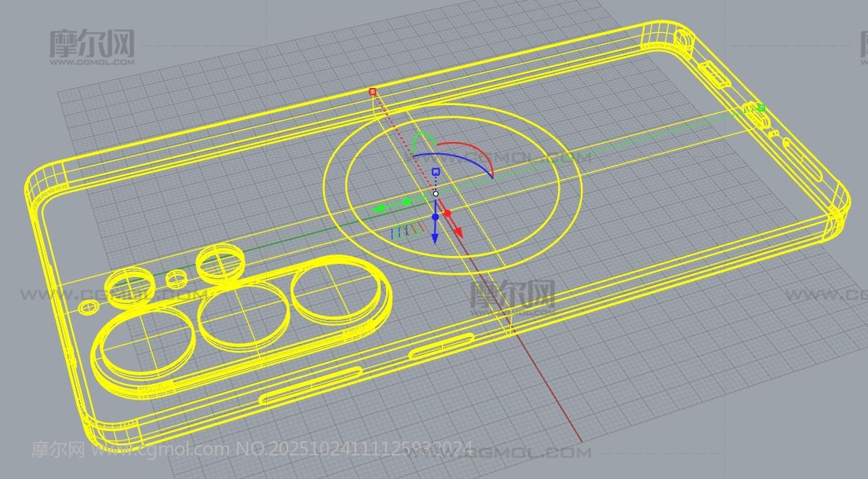Select the green square handle on right edge

point(760,108)
